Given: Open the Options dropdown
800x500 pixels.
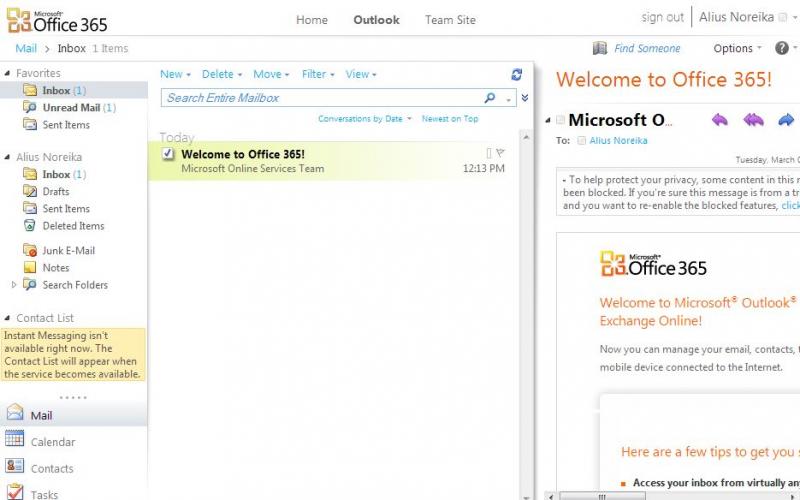Looking at the screenshot, I should pyautogui.click(x=737, y=48).
